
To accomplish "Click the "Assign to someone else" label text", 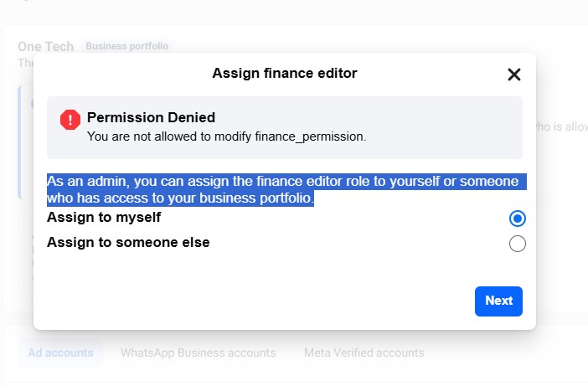I will pyautogui.click(x=128, y=243).
